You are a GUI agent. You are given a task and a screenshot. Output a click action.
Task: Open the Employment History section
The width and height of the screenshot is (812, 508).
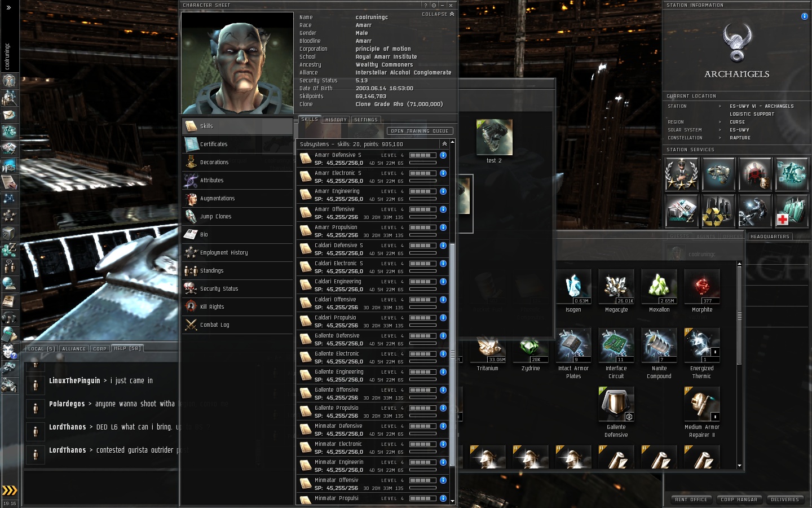237,253
